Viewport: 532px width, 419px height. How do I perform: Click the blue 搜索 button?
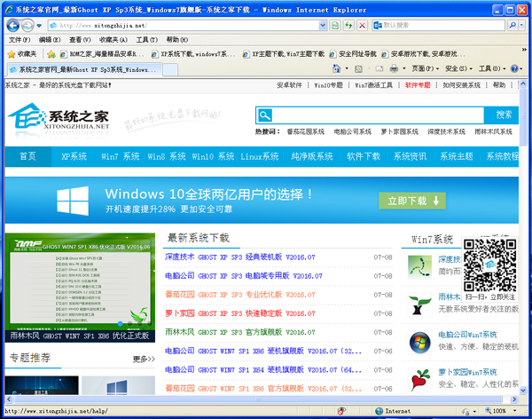coord(502,115)
